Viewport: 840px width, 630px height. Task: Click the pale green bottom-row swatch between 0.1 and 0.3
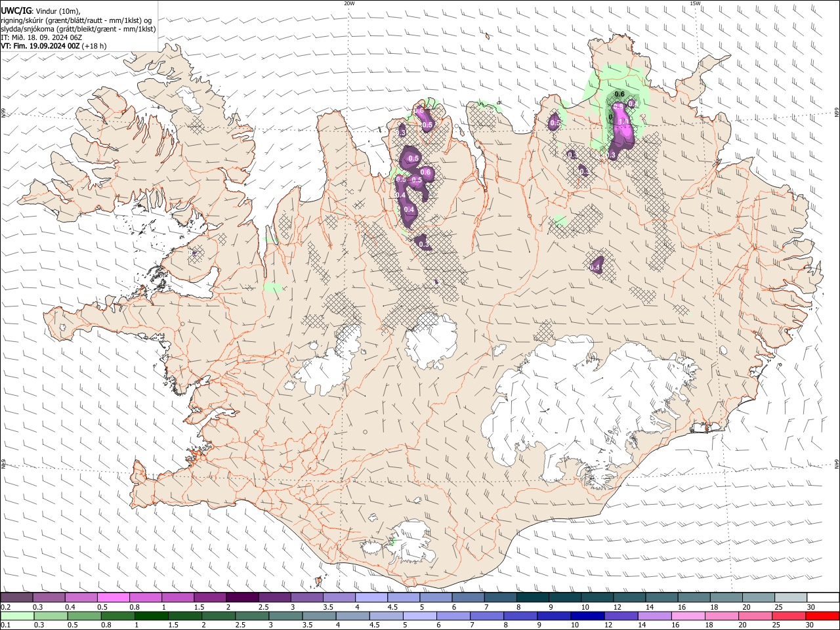(x=17, y=616)
